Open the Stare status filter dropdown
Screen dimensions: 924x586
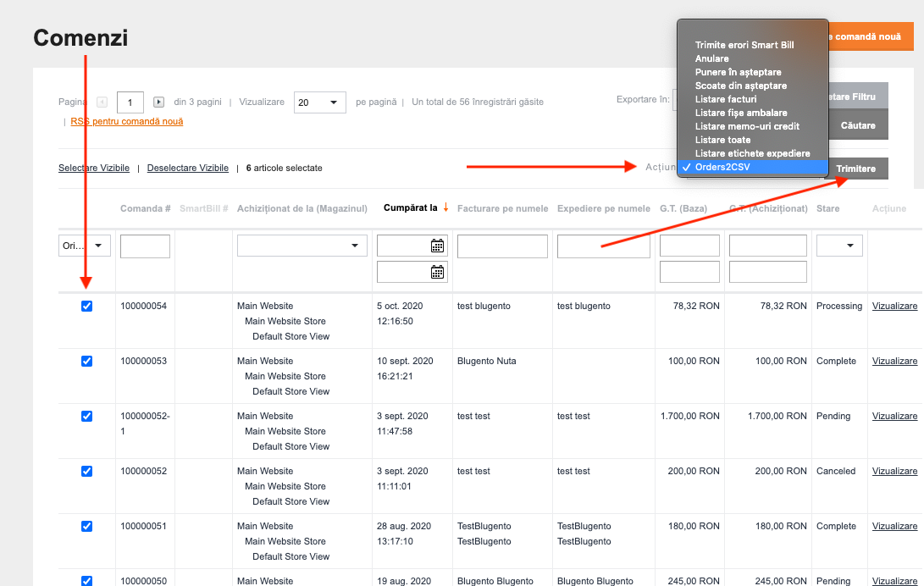click(839, 246)
